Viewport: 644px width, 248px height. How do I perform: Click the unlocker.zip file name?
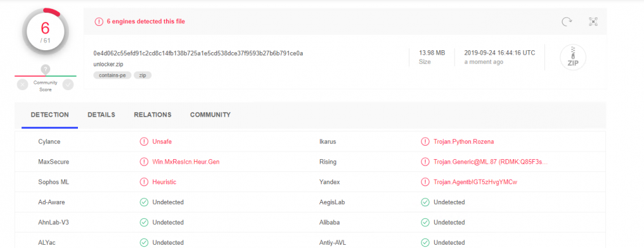[x=108, y=64]
